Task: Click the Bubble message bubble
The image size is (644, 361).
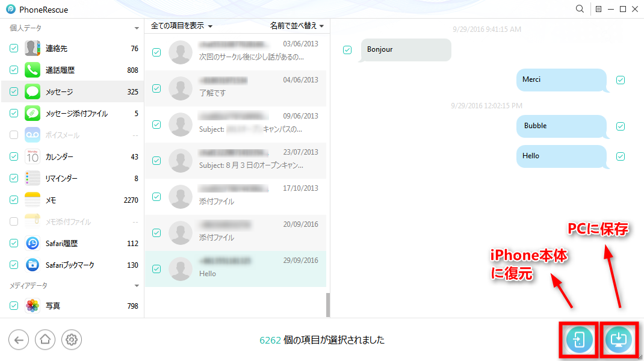Action: click(563, 126)
